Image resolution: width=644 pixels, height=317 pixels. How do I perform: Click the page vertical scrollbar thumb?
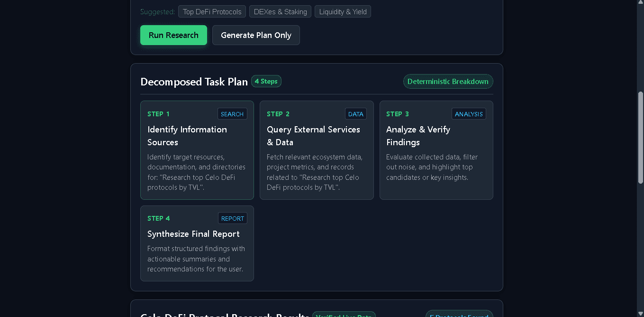coord(641,138)
